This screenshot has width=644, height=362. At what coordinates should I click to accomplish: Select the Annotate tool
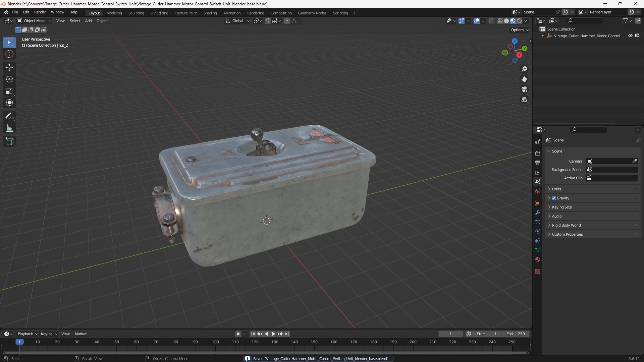9,116
